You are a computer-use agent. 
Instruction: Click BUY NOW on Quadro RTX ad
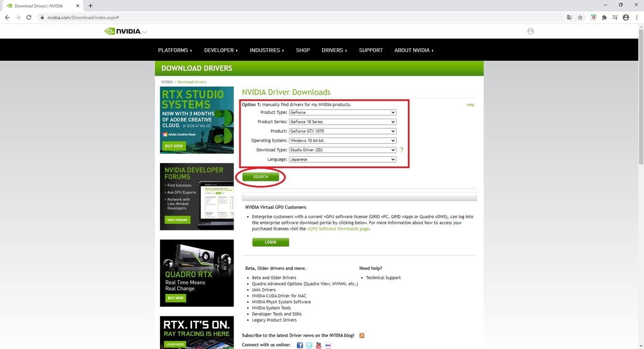(175, 298)
